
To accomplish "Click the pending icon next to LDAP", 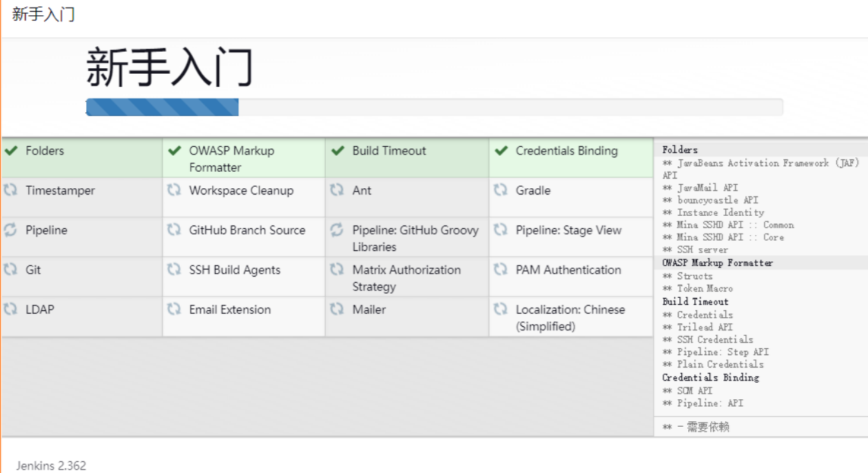I will [x=10, y=309].
